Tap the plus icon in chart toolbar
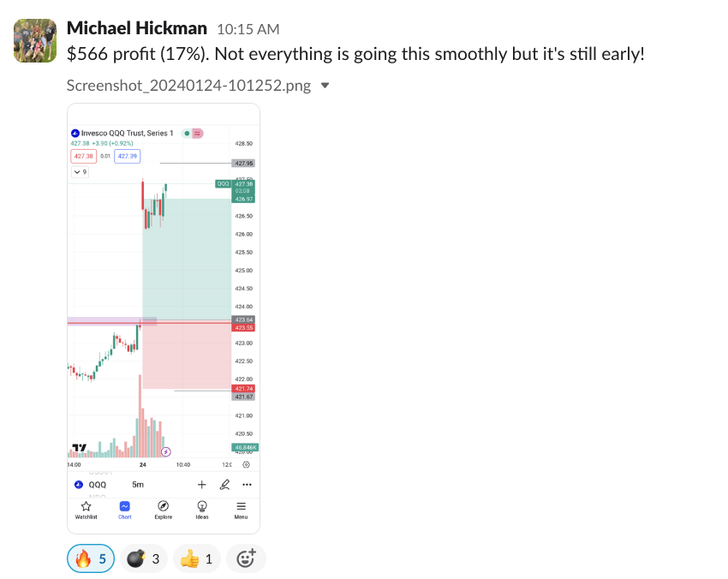728x579 pixels. [202, 485]
